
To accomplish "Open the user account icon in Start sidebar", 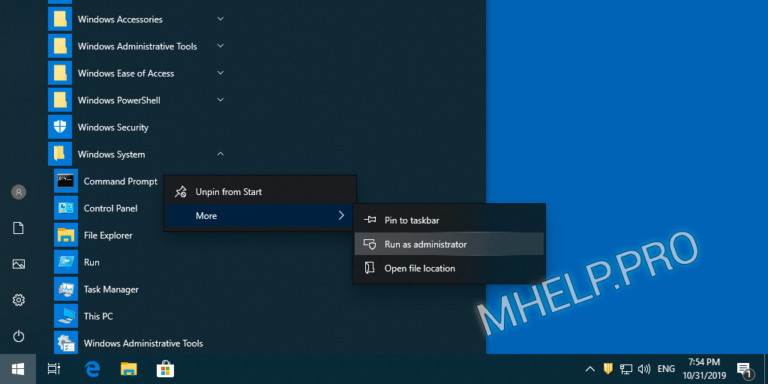I will point(19,192).
